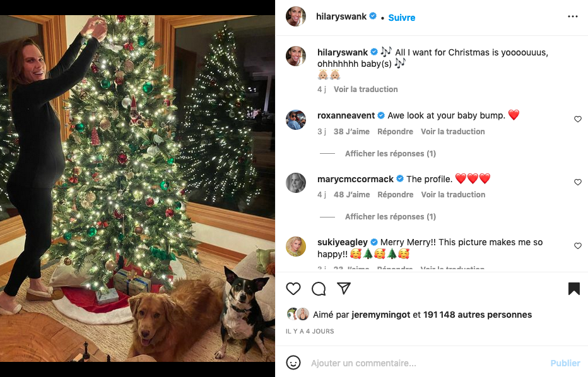
Task: Open hilaryswank profile picture in header
Action: click(x=296, y=17)
